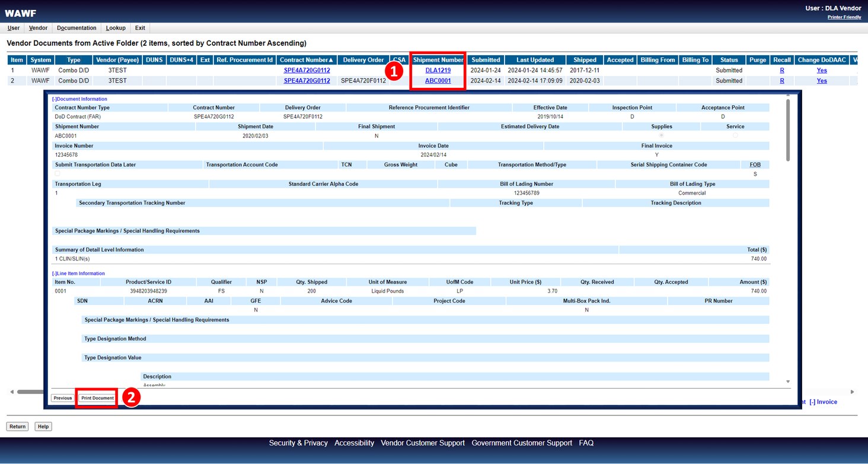Click the Status column header
This screenshot has width=868, height=464.
(x=729, y=60)
